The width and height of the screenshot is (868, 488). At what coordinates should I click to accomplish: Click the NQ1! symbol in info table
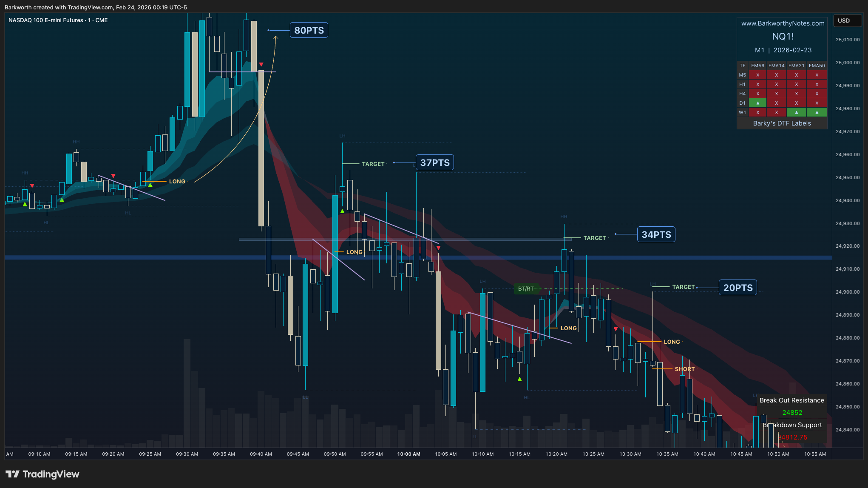[783, 37]
